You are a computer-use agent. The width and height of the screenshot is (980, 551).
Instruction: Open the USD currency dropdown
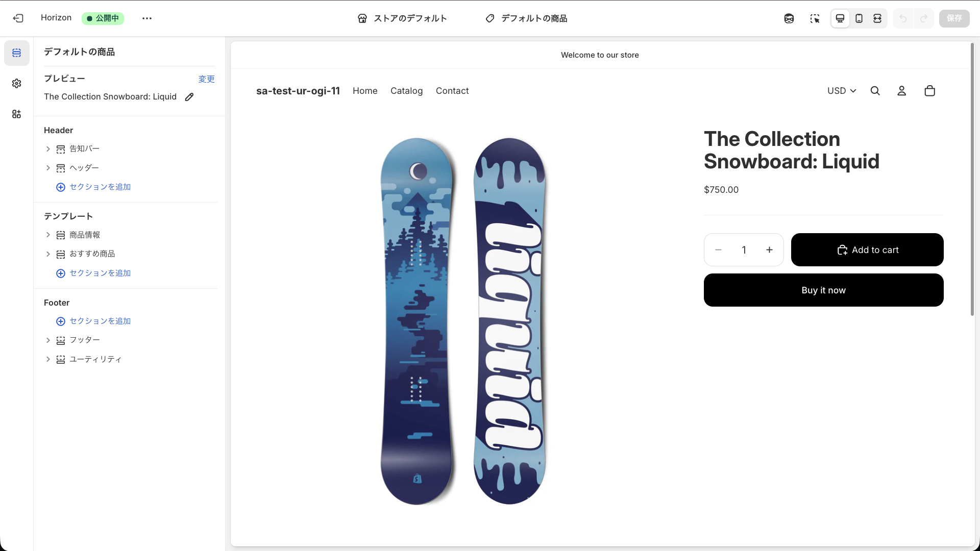click(842, 91)
